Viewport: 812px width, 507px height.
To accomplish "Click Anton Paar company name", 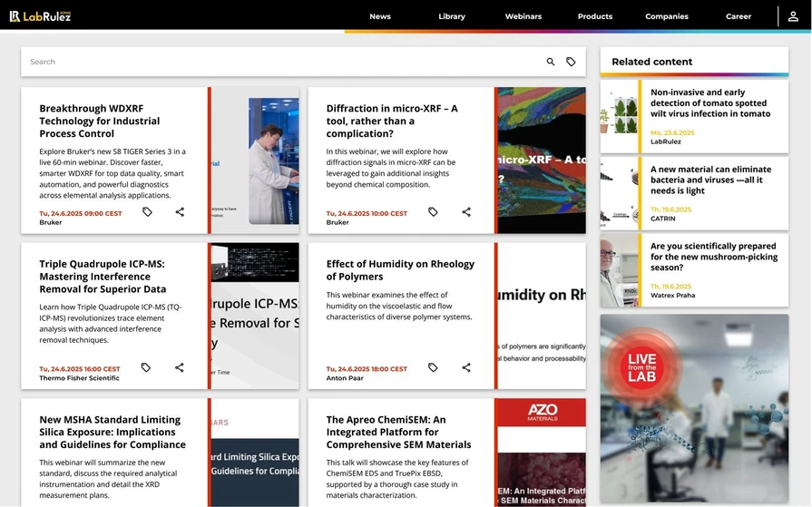I will point(345,378).
